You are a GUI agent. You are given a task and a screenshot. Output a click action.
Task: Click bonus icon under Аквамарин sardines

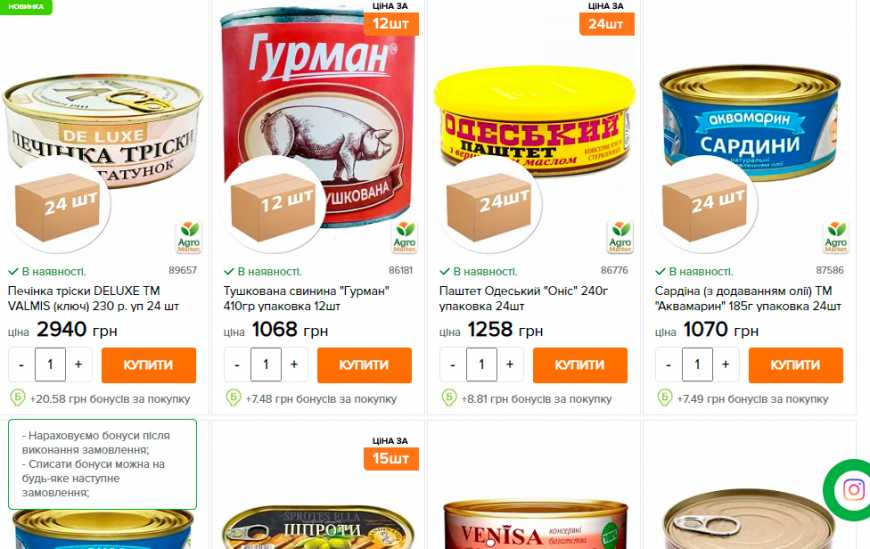click(664, 398)
